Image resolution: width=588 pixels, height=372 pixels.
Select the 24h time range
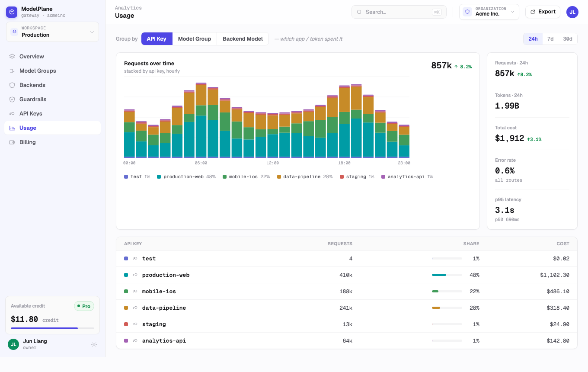(x=533, y=39)
